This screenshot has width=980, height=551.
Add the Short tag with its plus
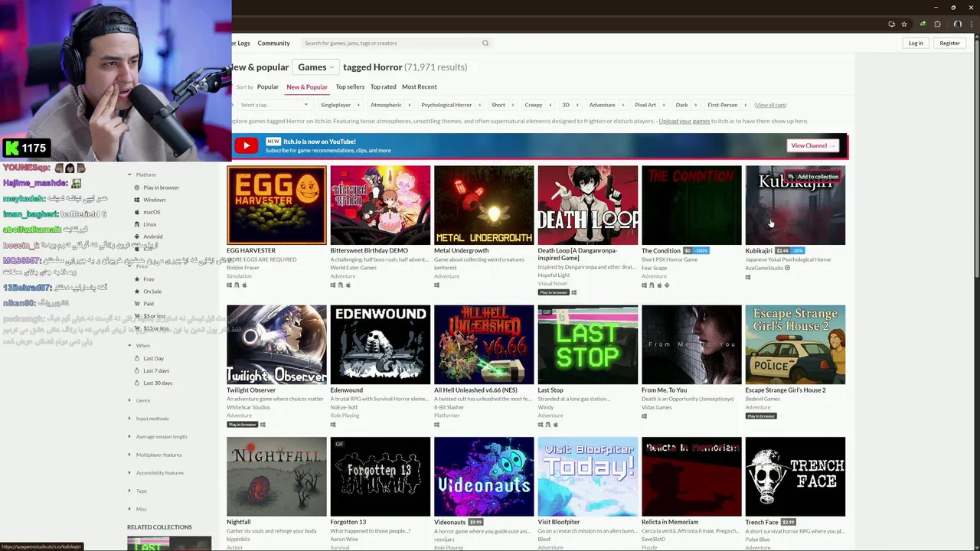tap(512, 105)
